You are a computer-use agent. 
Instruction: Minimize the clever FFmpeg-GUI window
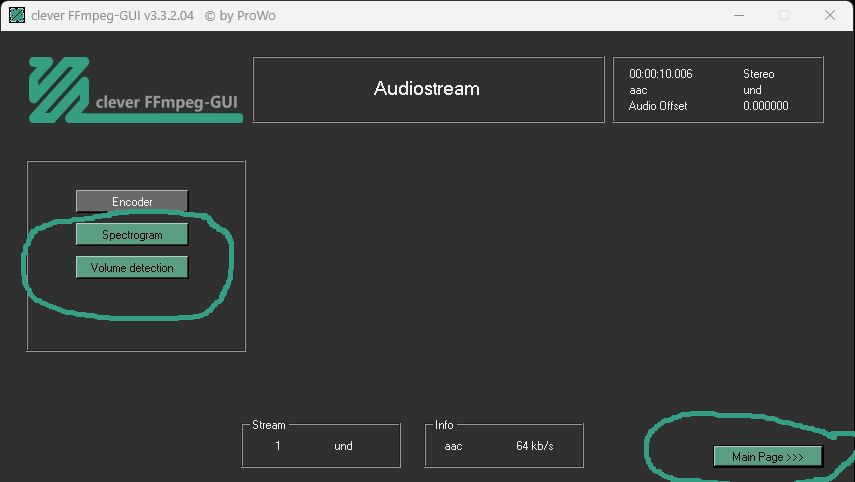[739, 15]
